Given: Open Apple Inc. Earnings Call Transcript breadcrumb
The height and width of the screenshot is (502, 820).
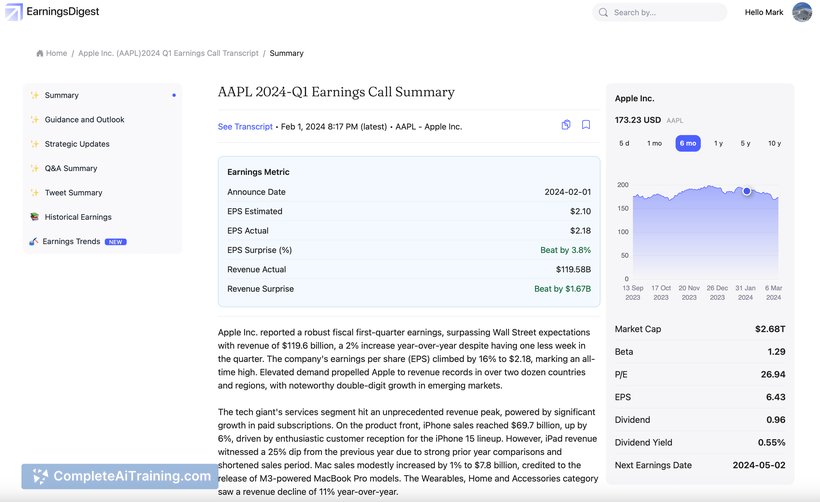Looking at the screenshot, I should [168, 53].
